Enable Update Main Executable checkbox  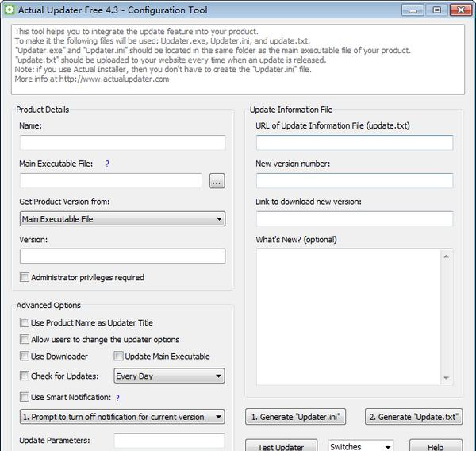coord(119,357)
